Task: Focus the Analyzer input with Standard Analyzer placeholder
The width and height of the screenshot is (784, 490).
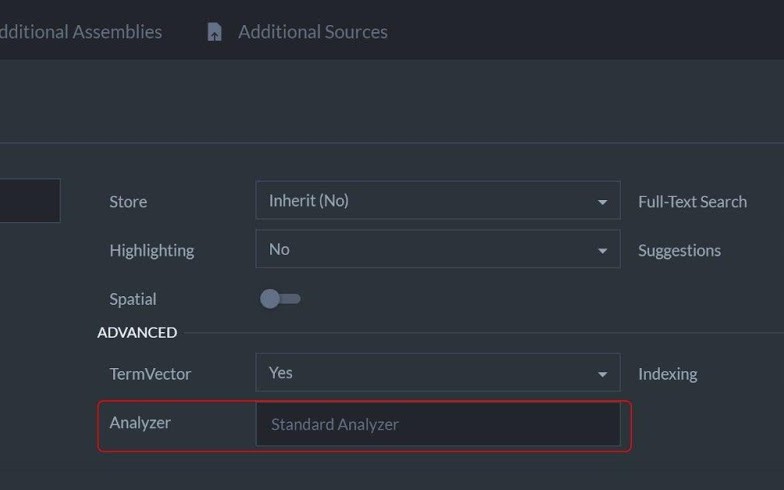Action: 437,424
